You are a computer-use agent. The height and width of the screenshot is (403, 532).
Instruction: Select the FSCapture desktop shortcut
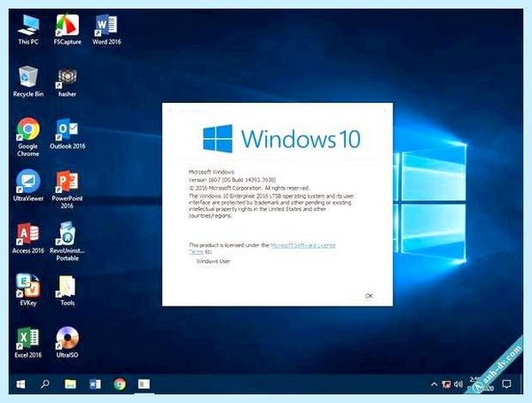(x=67, y=30)
